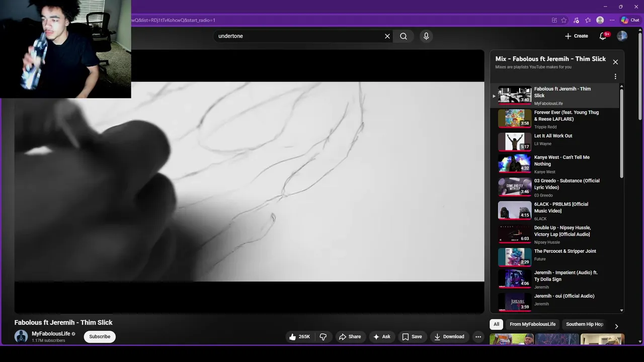
Task: Open browser media control music icon
Action: click(x=576, y=20)
